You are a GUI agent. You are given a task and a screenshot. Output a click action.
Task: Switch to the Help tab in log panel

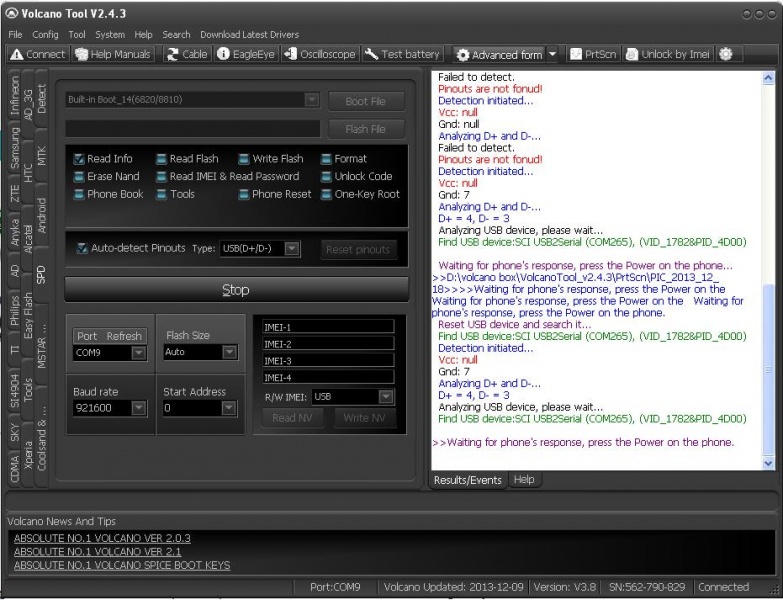(x=524, y=479)
